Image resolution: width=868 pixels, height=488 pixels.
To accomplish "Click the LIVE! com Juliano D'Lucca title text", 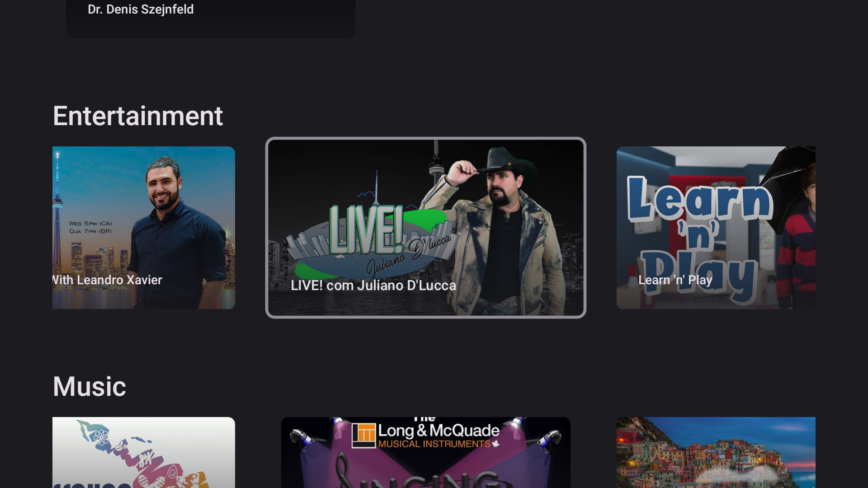I will (373, 285).
